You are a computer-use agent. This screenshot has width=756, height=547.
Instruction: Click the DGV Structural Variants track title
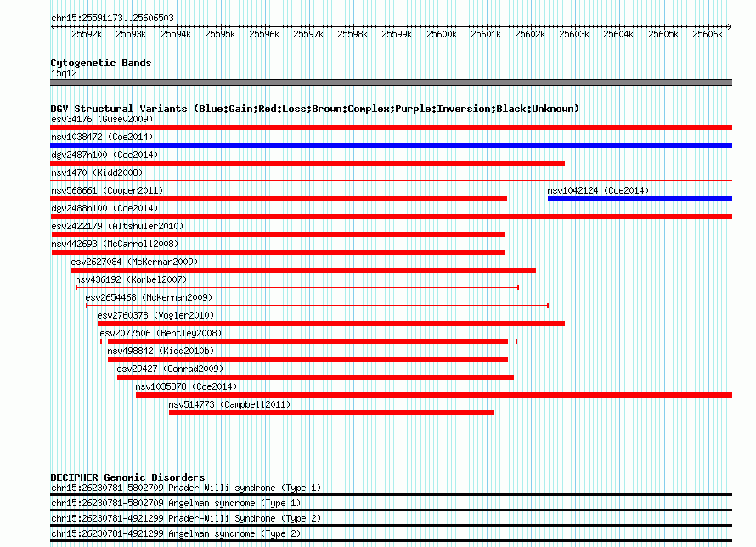(x=314, y=109)
